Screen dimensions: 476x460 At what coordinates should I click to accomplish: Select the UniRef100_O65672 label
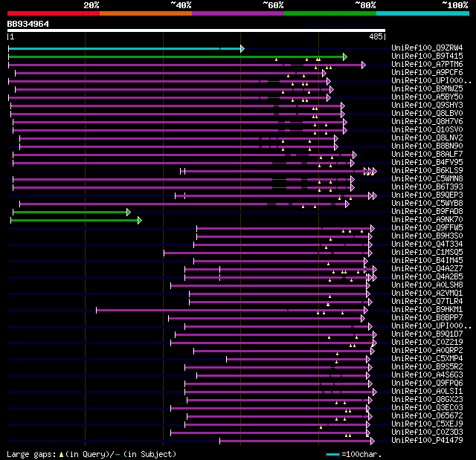pos(427,416)
